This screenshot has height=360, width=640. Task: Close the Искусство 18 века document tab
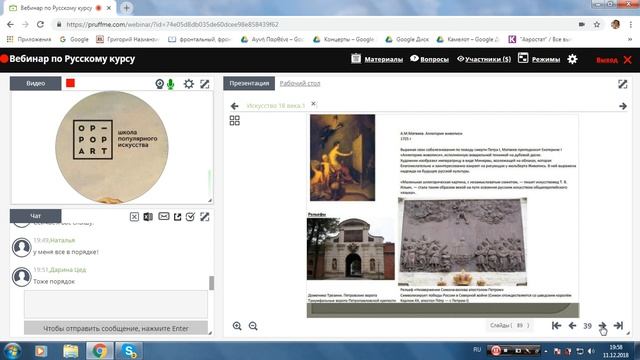313,104
